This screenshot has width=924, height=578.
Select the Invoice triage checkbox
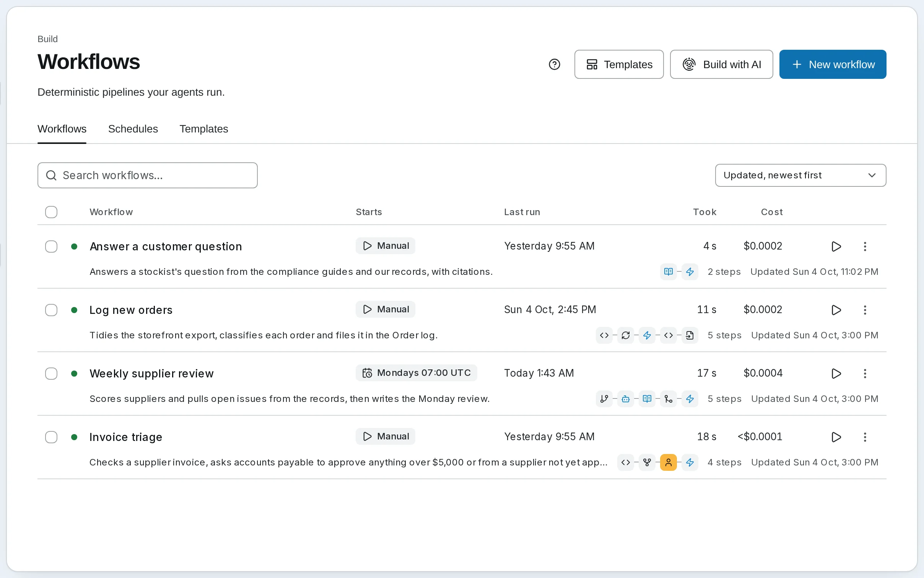pyautogui.click(x=51, y=437)
